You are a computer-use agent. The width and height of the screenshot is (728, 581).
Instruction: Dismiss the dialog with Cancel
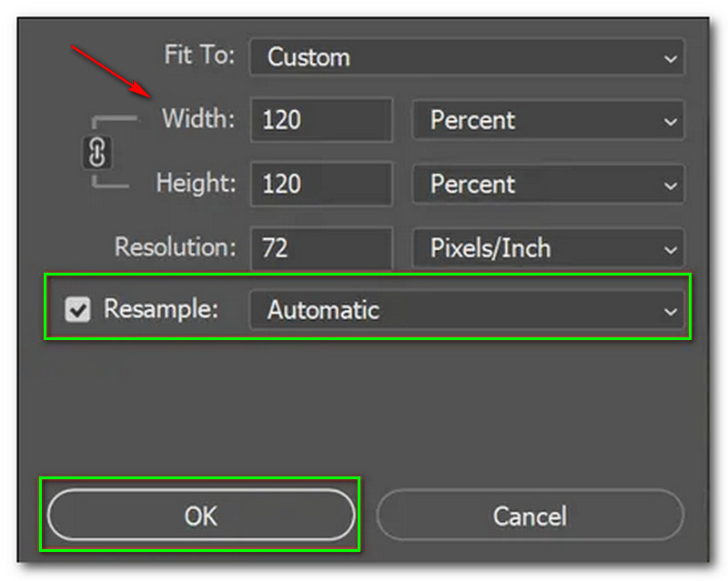click(x=531, y=516)
